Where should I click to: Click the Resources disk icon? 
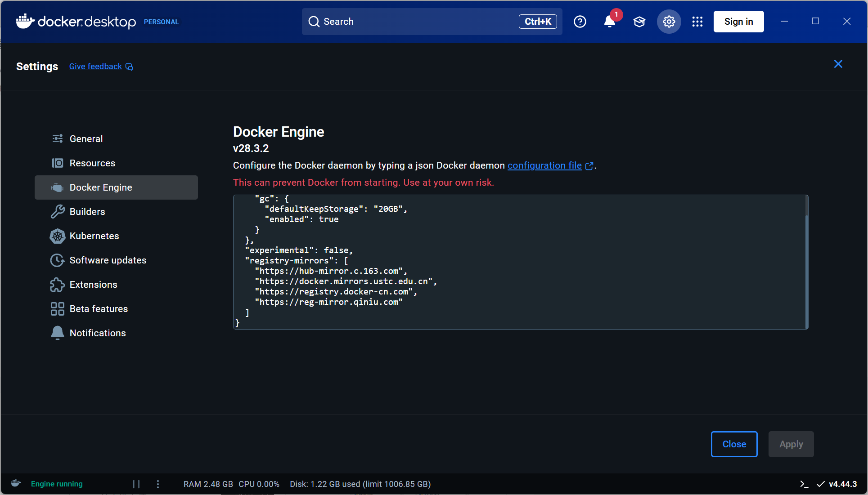click(58, 163)
